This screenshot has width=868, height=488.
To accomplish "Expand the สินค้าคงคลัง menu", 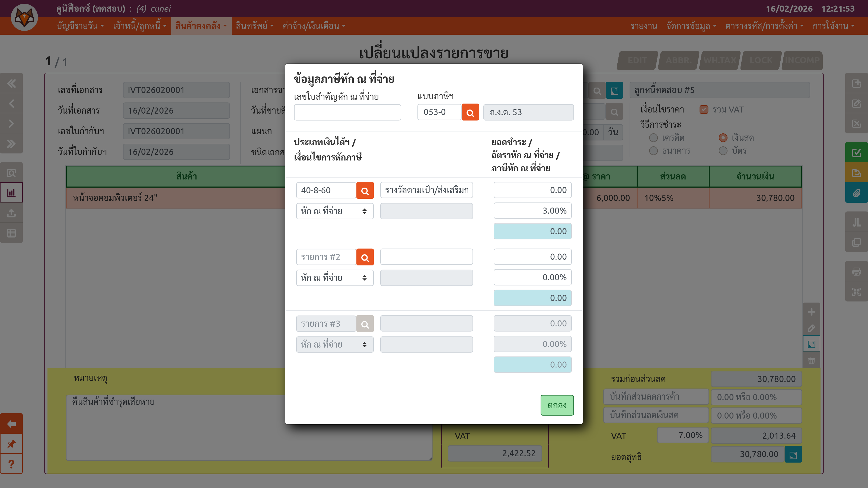I will (201, 26).
